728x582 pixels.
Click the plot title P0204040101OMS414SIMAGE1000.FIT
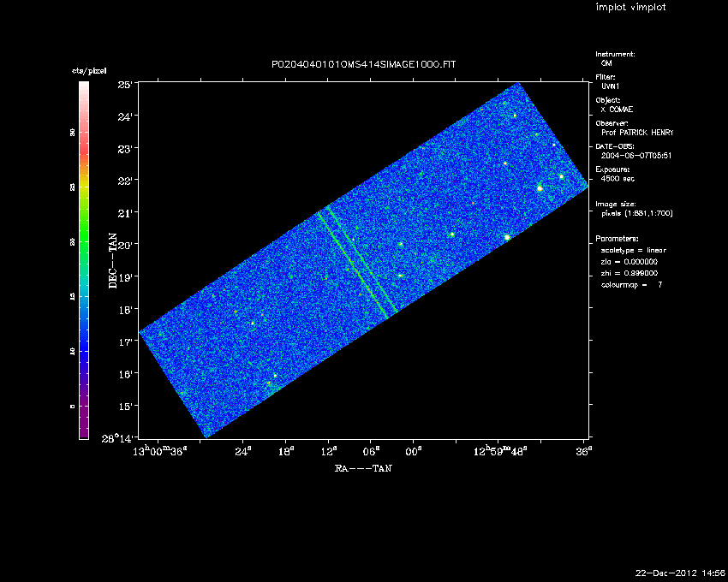(x=363, y=64)
